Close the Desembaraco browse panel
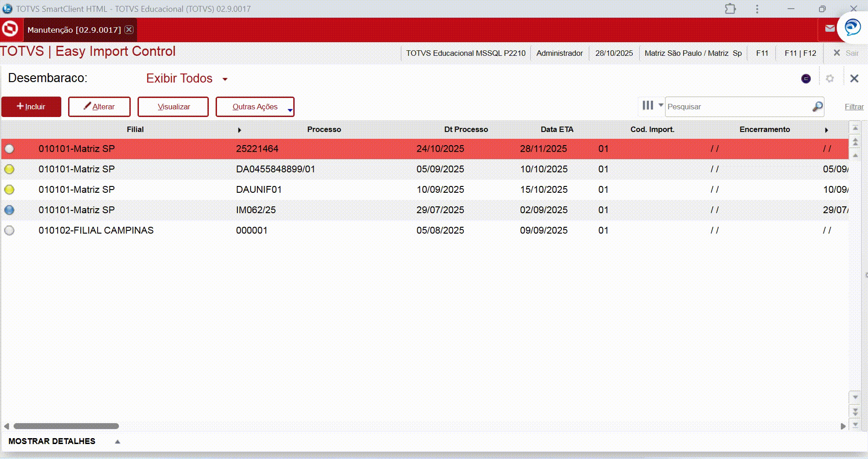 [x=854, y=78]
